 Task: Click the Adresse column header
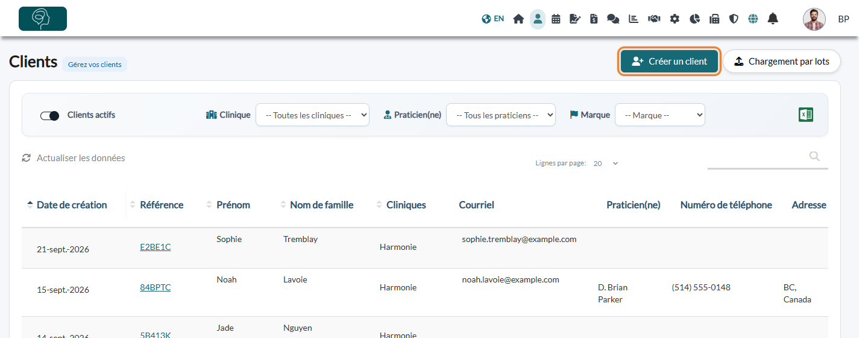[809, 205]
